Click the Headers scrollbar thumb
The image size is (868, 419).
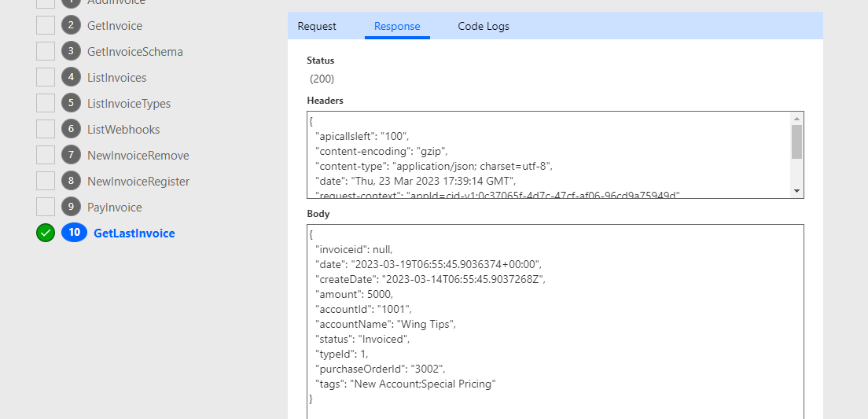pyautogui.click(x=796, y=142)
